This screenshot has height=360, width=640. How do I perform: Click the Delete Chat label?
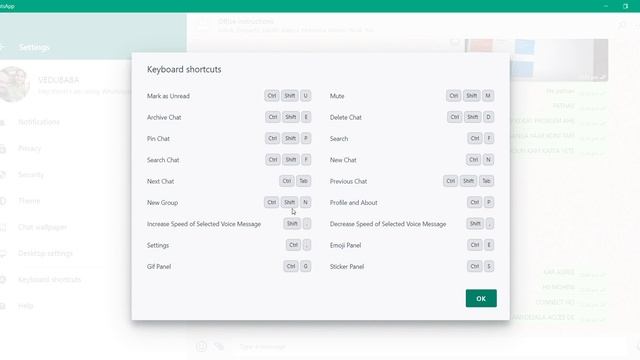point(346,117)
